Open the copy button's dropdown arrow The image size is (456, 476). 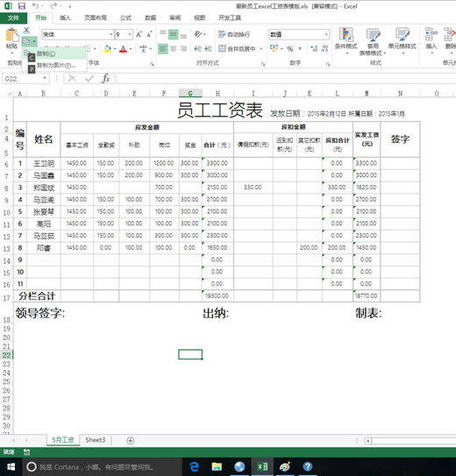[x=34, y=41]
